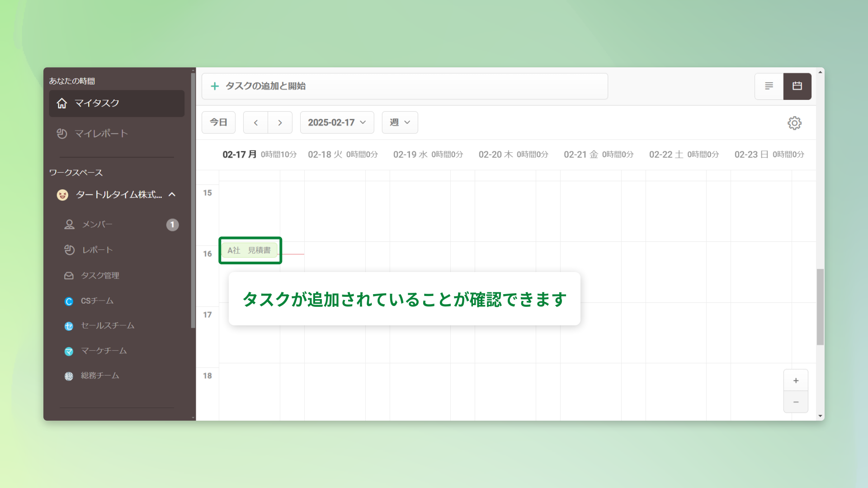Click zoom in plus button

(796, 380)
